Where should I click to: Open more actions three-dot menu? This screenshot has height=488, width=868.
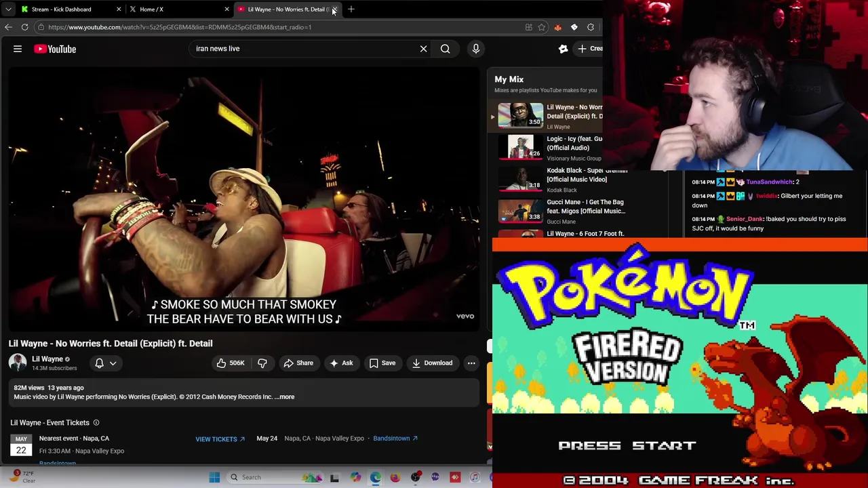(471, 363)
